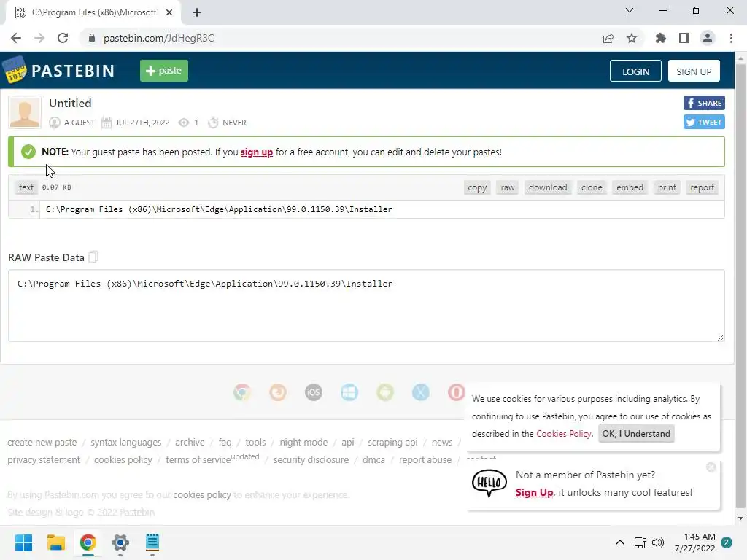The width and height of the screenshot is (747, 560).
Task: Click the Mac OS X app icon in the footer
Action: 421,392
